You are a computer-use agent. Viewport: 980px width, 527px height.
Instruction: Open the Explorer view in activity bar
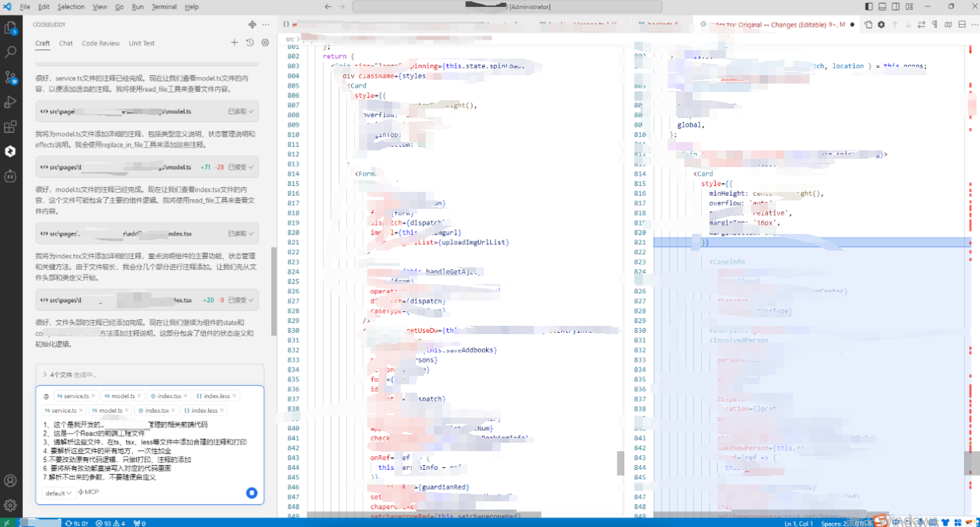point(10,28)
